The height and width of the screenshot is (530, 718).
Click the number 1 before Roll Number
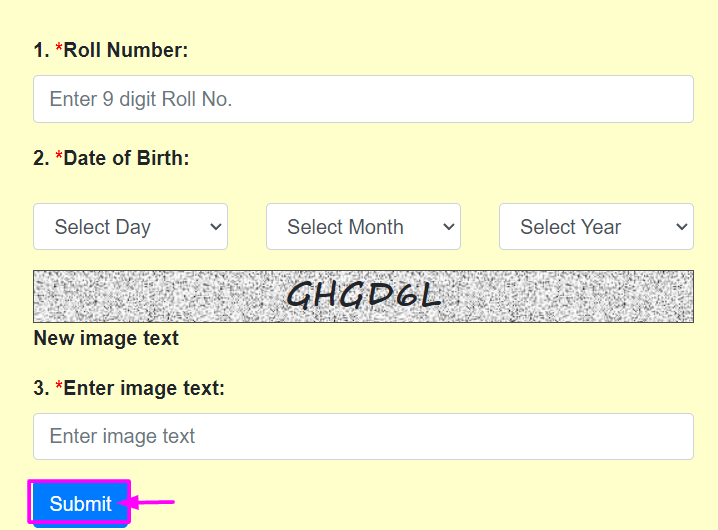pyautogui.click(x=40, y=50)
